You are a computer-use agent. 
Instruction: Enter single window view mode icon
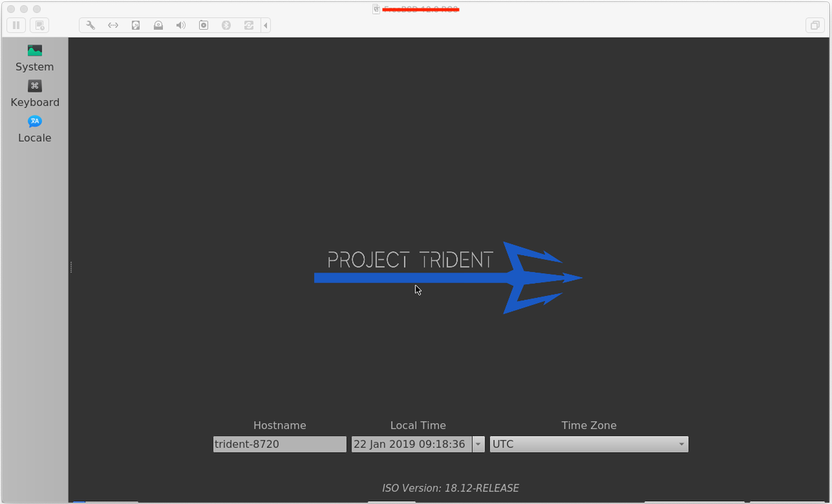tap(814, 26)
